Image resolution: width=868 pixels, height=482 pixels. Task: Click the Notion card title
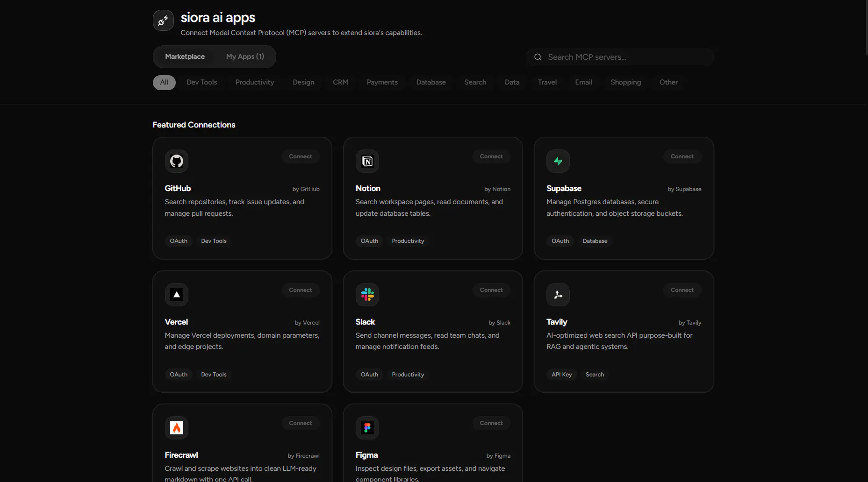click(x=368, y=188)
